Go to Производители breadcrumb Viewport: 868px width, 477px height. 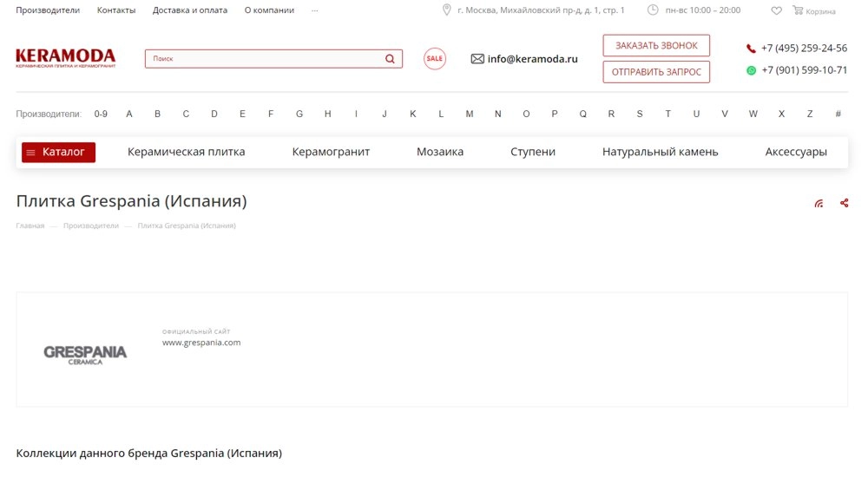tap(91, 225)
